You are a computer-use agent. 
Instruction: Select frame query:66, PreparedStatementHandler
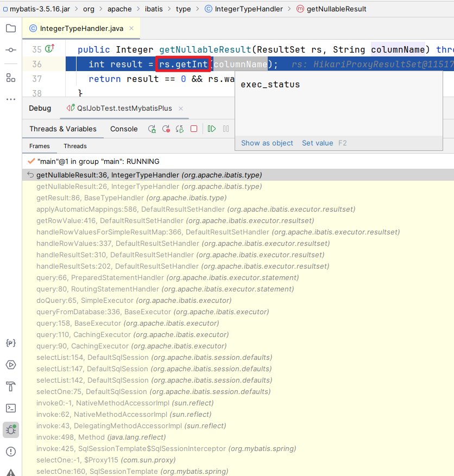pyautogui.click(x=238, y=277)
